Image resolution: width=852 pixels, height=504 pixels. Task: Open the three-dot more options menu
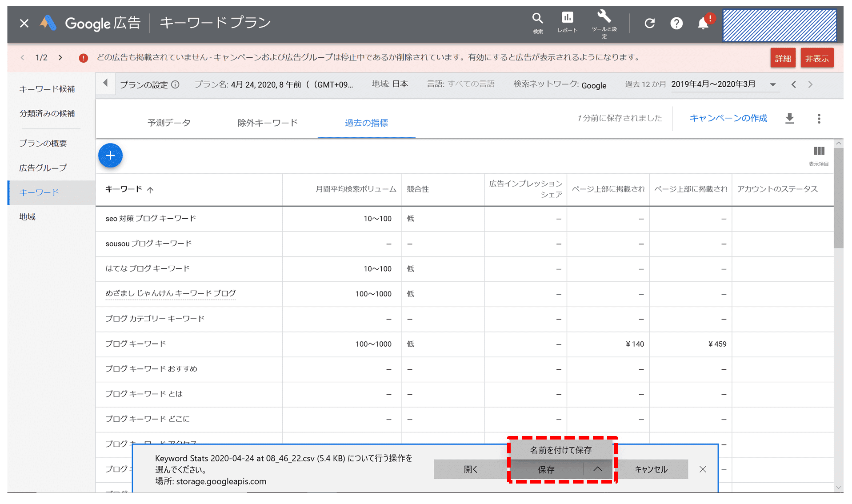click(x=819, y=119)
